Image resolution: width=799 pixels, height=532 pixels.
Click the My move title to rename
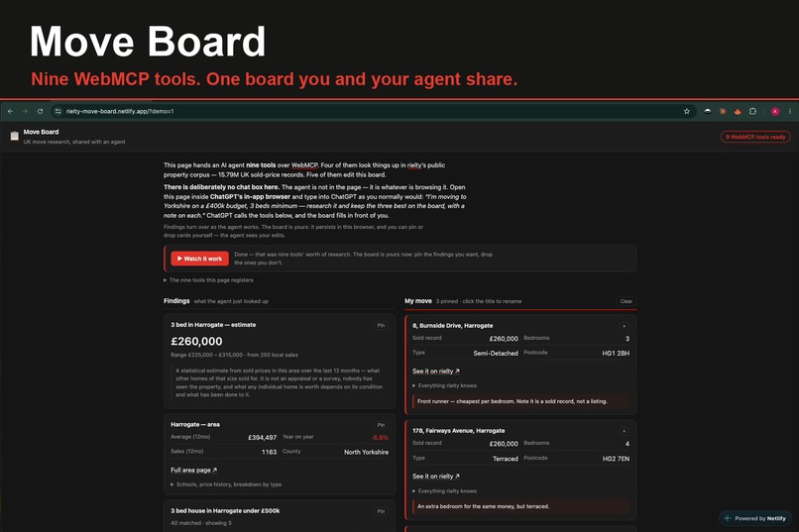[x=418, y=301]
